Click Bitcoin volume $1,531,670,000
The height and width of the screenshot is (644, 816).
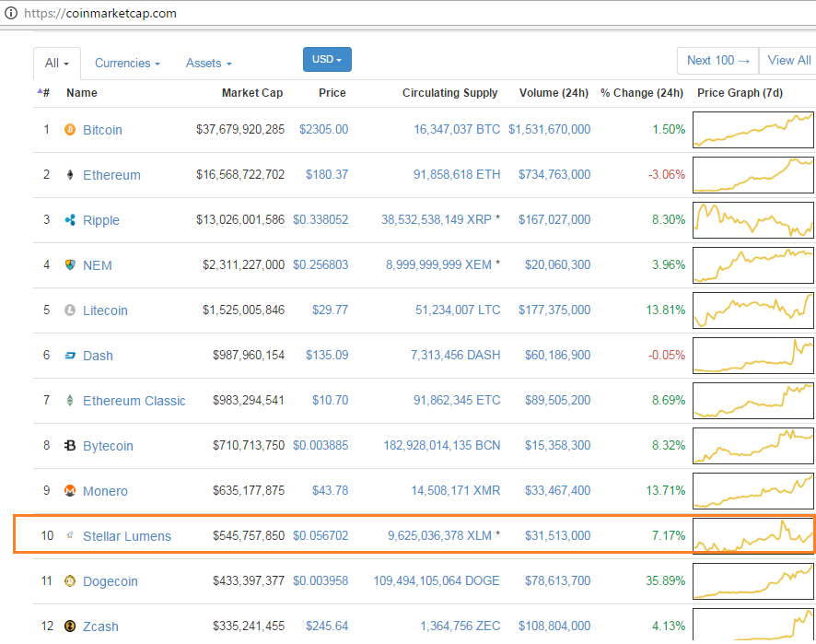550,129
